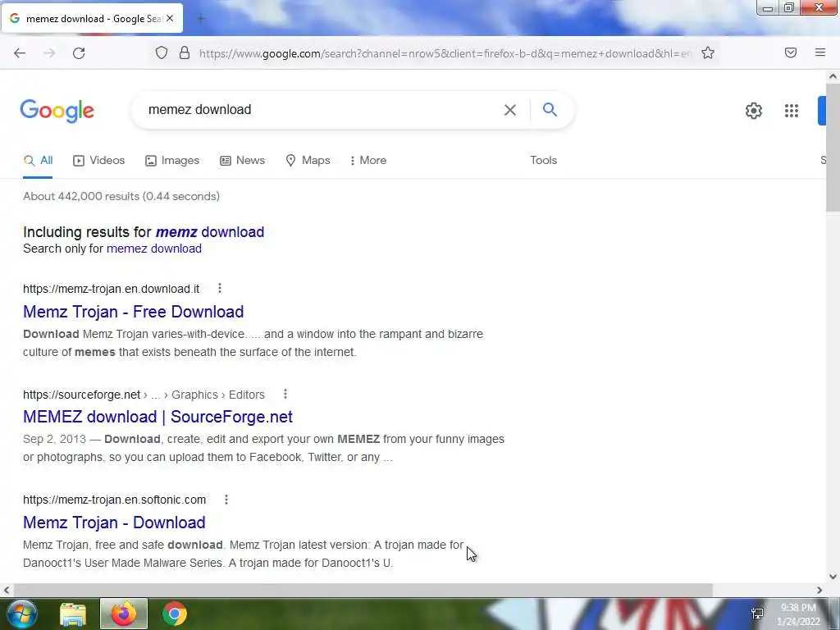
Task: Click the magnifying glass search button
Action: 550,110
